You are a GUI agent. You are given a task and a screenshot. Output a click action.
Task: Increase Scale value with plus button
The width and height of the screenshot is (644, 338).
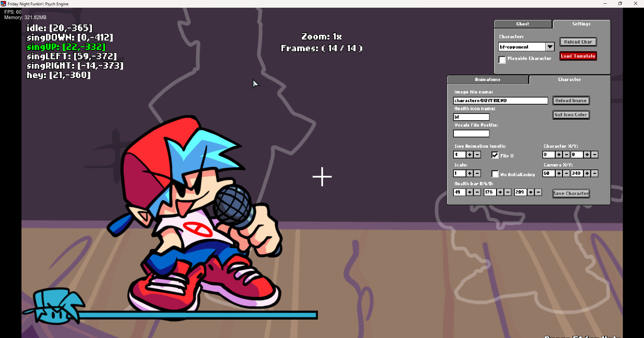[470, 173]
